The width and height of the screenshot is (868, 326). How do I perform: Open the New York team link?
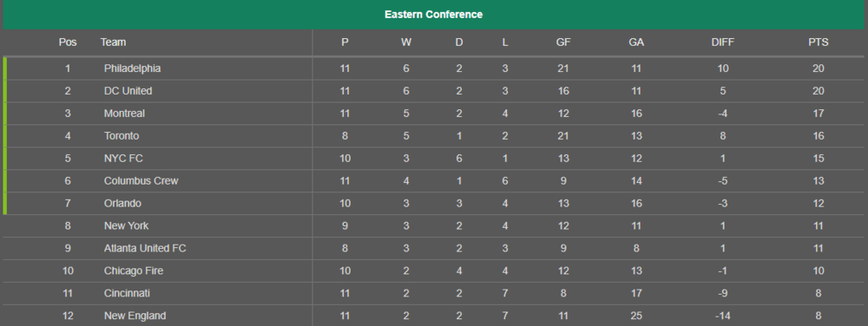[x=126, y=226]
